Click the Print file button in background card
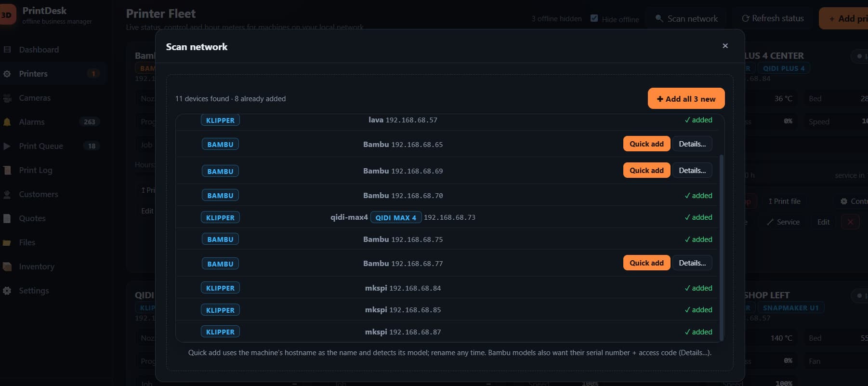This screenshot has width=868, height=386. click(784, 201)
